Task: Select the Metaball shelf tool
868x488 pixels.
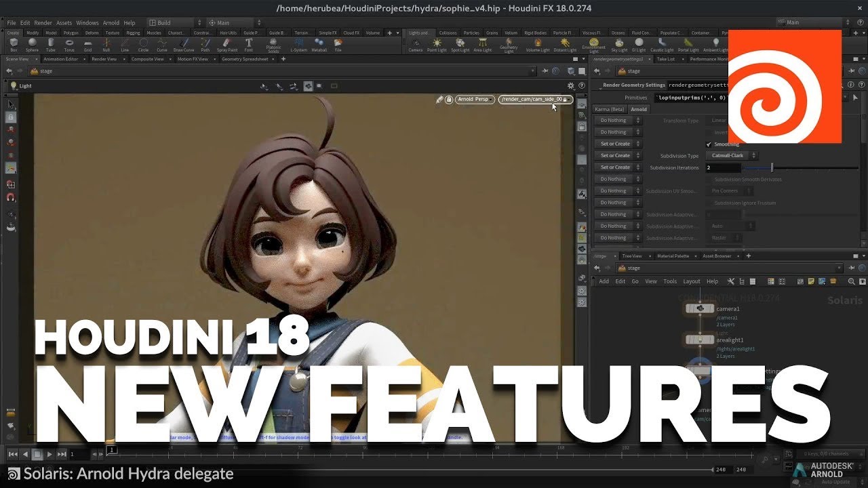Action: 319,45
